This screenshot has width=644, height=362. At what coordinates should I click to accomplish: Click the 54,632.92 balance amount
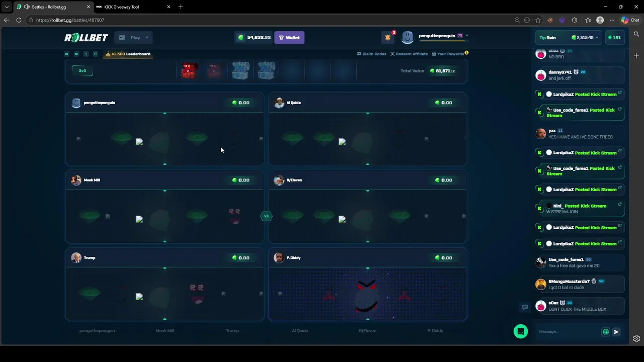(x=259, y=38)
